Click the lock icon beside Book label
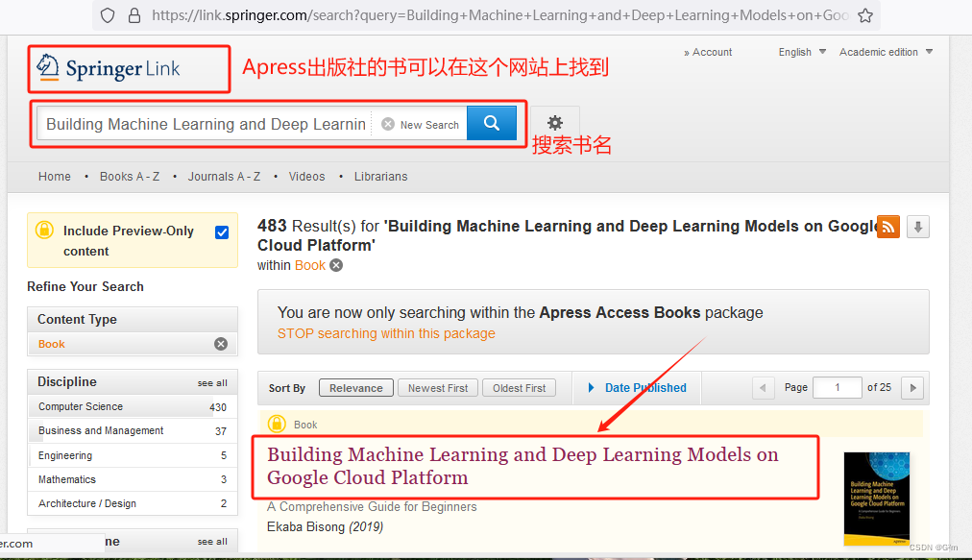This screenshot has width=972, height=560. [x=277, y=424]
